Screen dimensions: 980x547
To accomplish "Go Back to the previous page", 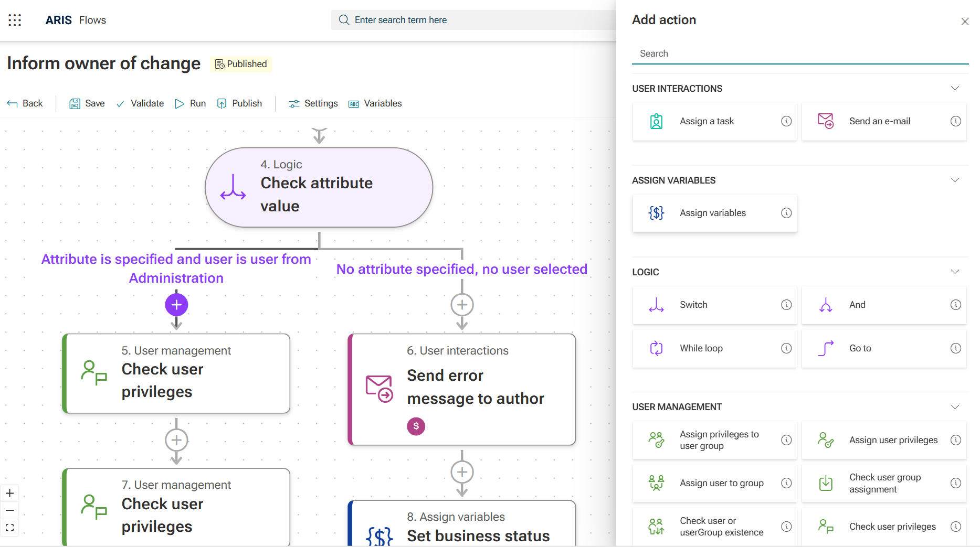I will (25, 103).
